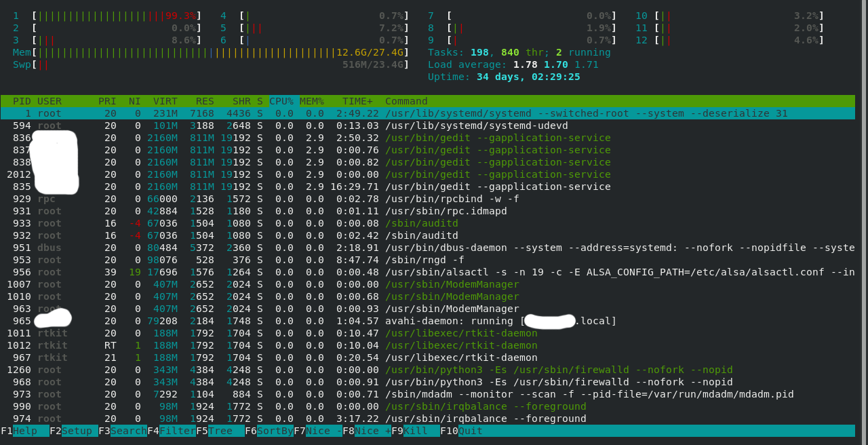Sort by the NI column header
Viewport: 868px width, 445px height.
135,101
